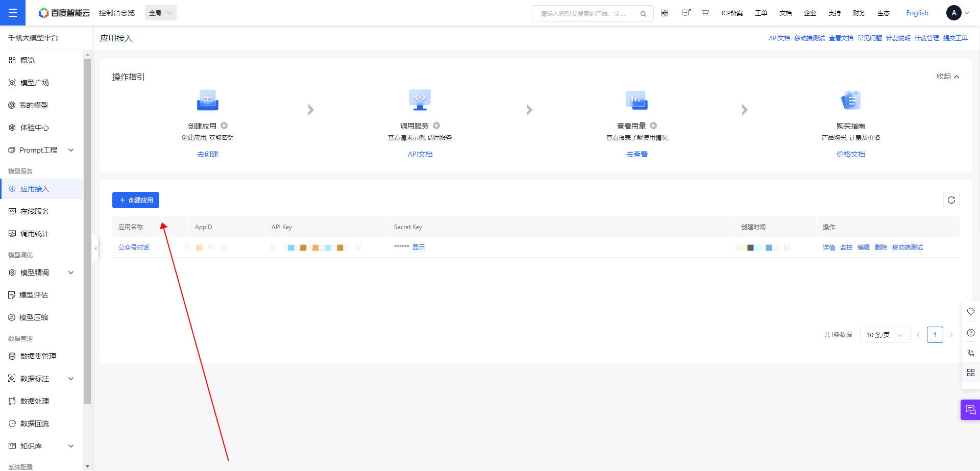980x471 pixels.
Task: Open the help question mark icon
Action: [971, 333]
